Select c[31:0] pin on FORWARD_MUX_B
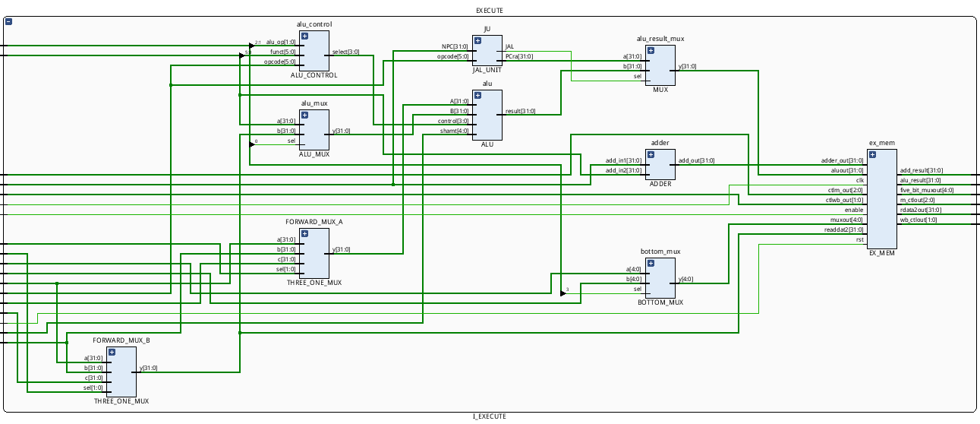The height and width of the screenshot is (424, 980). tap(93, 378)
